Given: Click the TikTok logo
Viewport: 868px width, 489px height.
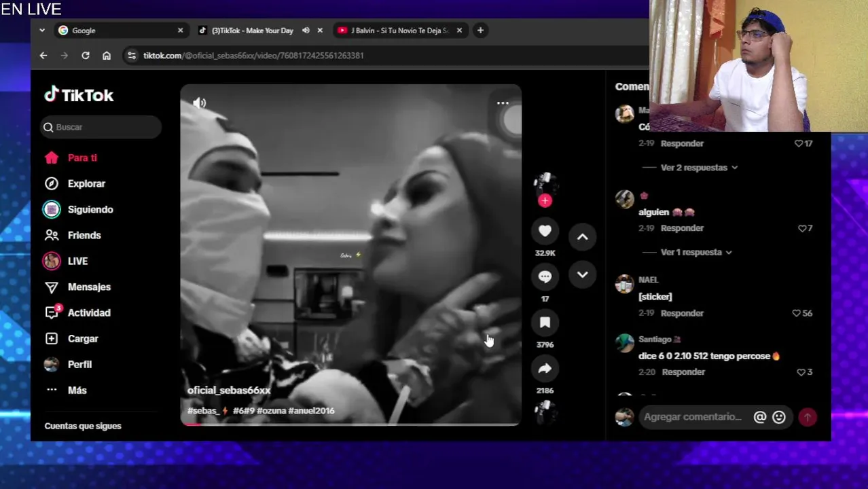Looking at the screenshot, I should pos(79,95).
